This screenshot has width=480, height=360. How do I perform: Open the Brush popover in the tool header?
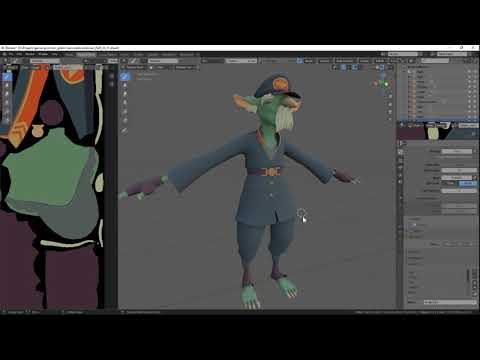(308, 61)
